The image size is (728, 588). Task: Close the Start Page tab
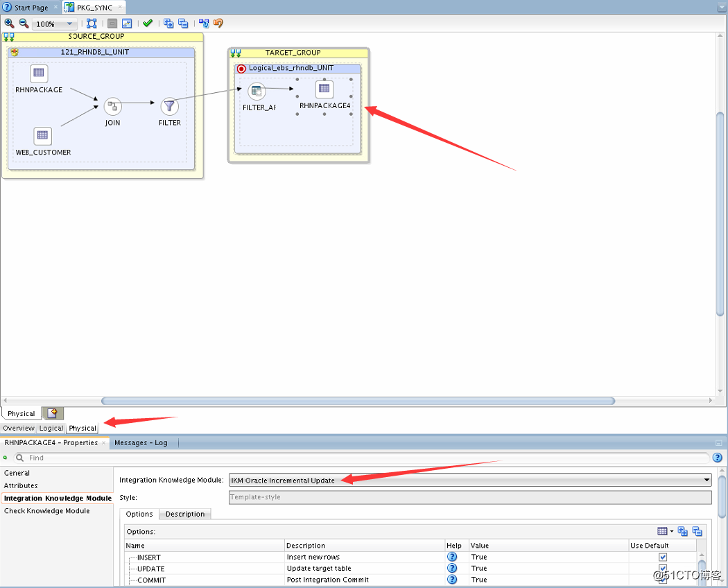55,7
